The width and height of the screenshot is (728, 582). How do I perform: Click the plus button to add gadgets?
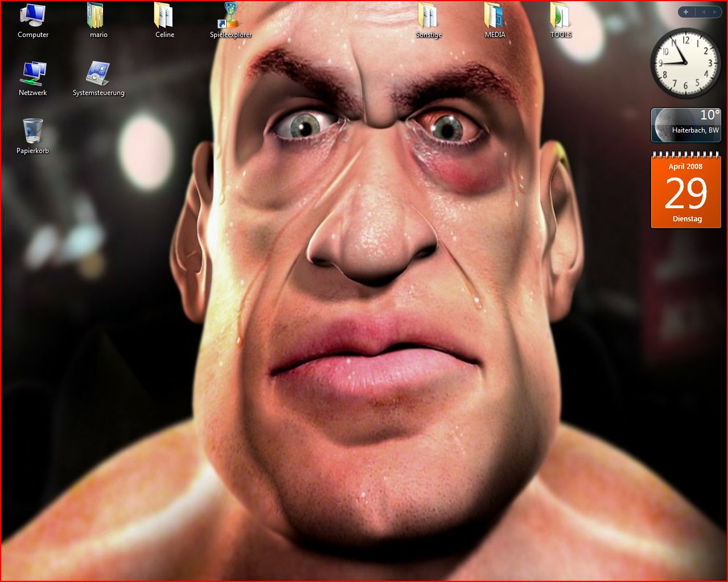click(x=686, y=12)
